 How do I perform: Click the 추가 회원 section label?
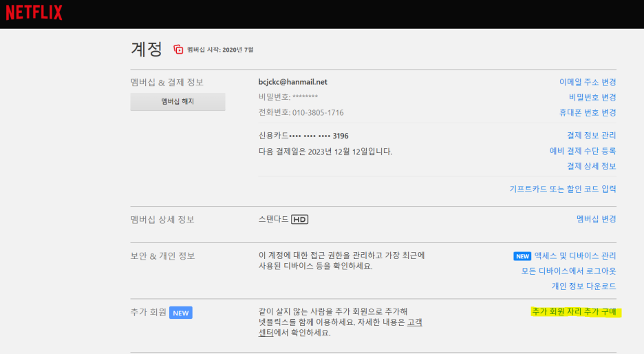[x=148, y=312]
